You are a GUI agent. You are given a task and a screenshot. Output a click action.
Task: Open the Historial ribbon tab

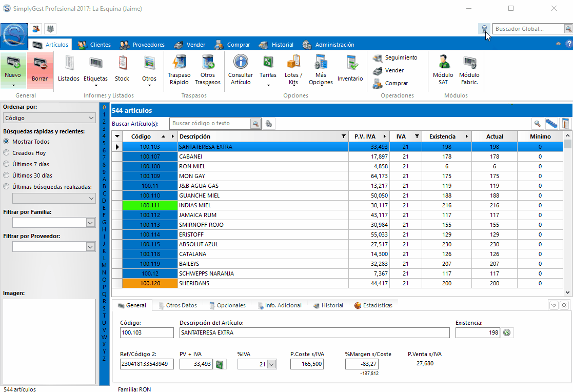276,45
